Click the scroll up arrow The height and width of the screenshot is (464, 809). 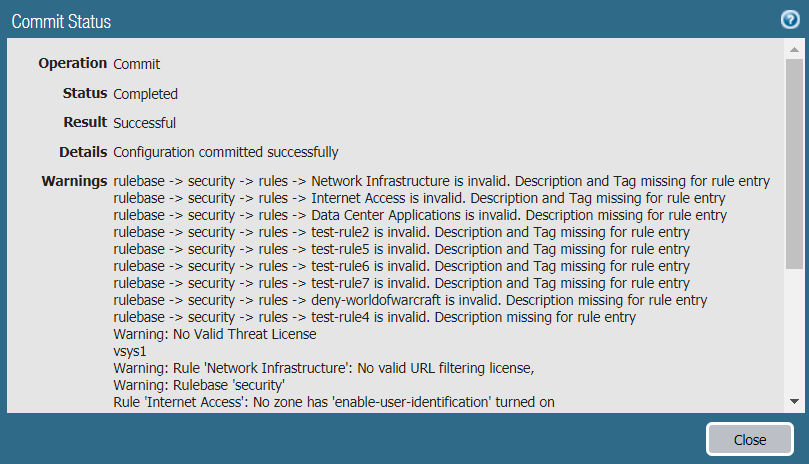793,50
